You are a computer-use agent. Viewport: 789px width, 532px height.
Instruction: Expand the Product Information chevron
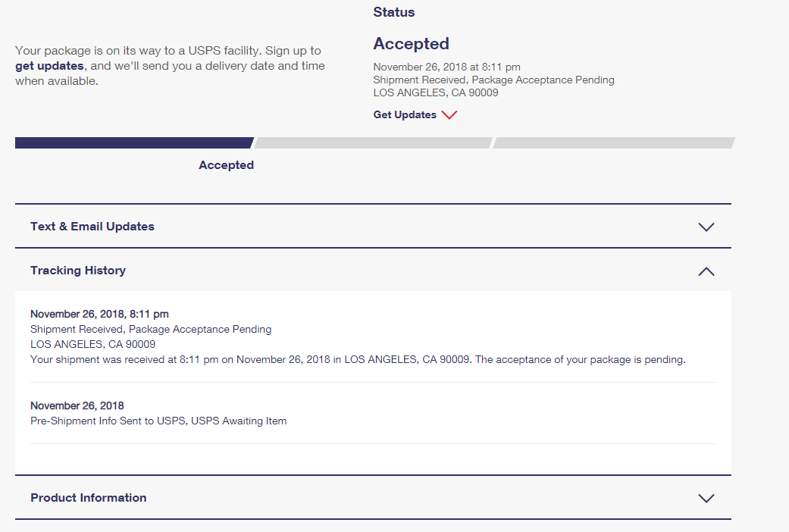tap(706, 498)
